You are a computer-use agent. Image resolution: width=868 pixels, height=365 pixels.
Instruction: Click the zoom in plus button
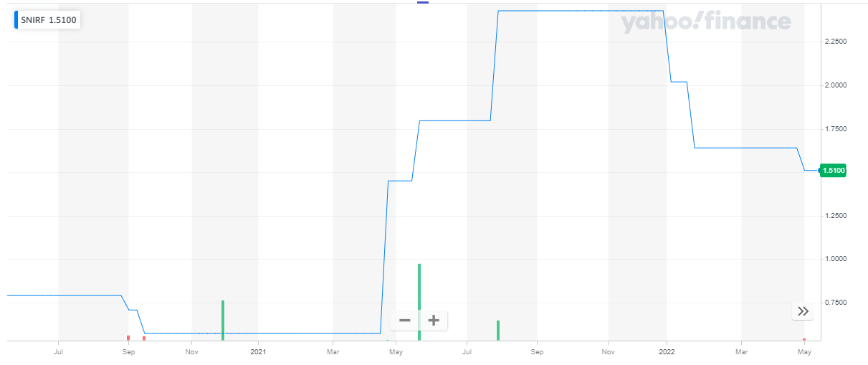434,320
